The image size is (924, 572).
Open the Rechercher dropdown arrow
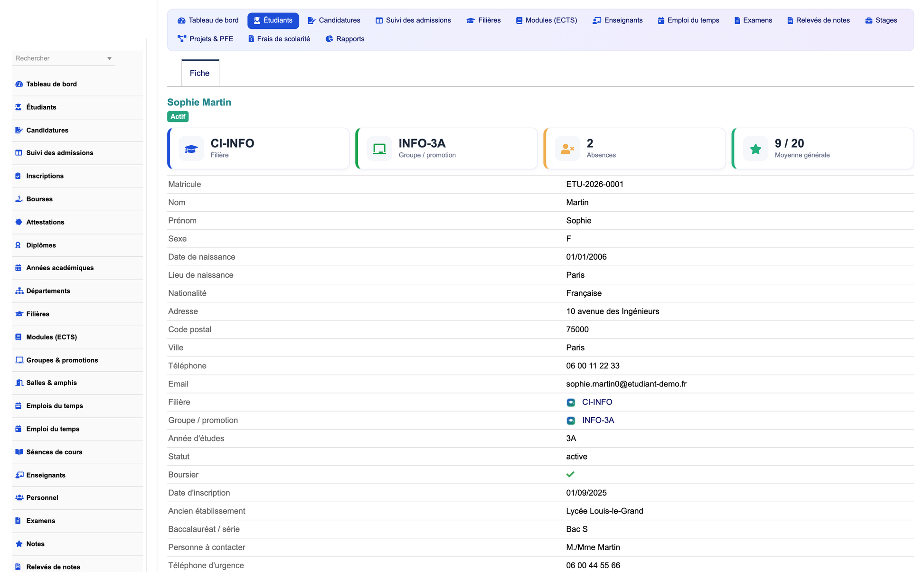click(109, 58)
